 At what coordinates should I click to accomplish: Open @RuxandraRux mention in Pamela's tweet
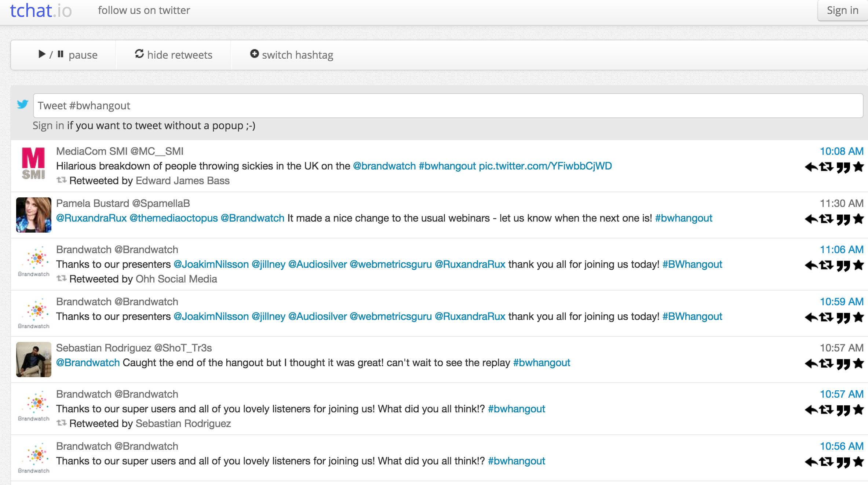pyautogui.click(x=91, y=218)
